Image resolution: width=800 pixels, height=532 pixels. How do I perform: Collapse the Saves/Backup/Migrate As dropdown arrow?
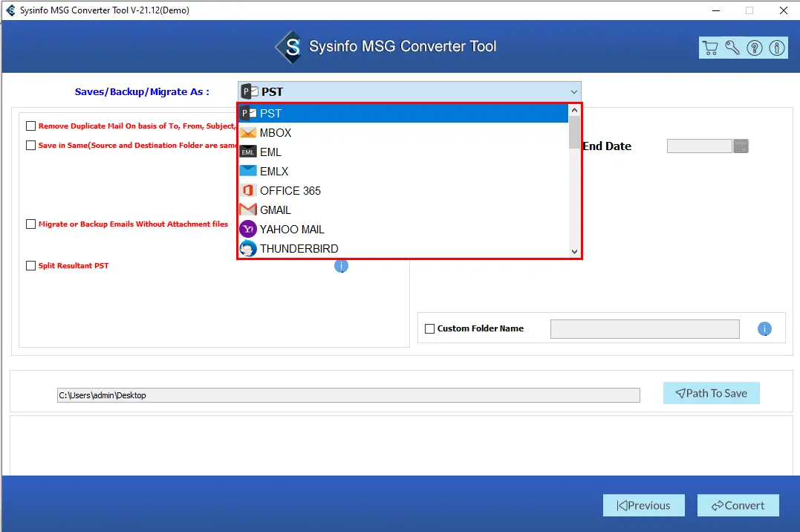tap(573, 92)
